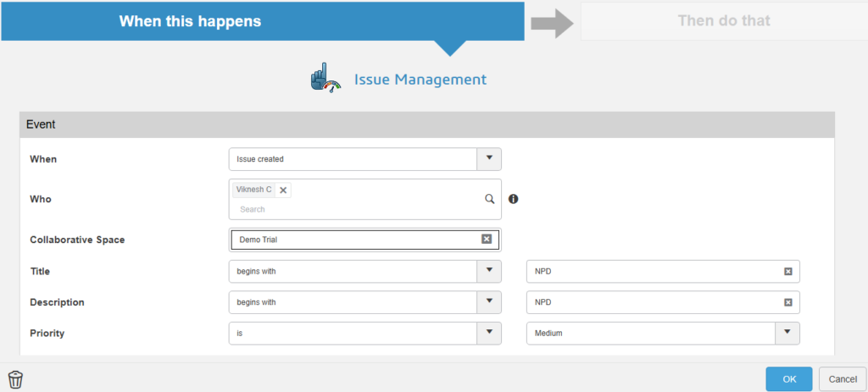Open the Priority operator dropdown arrow
Screen dimensions: 868x392
(489, 334)
